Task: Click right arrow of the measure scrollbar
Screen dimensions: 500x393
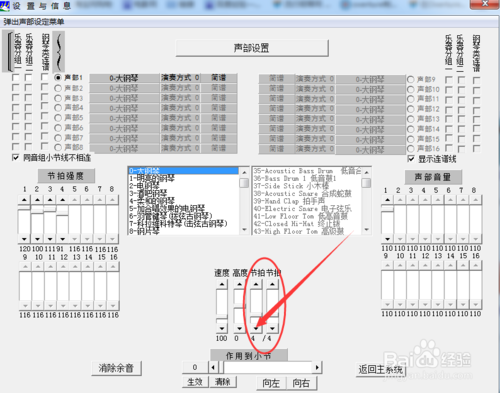Action: [317, 368]
